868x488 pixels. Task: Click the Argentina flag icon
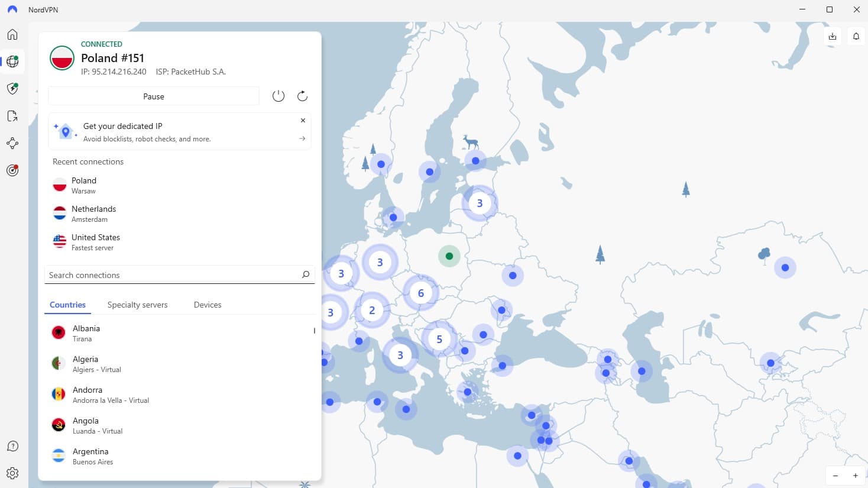[59, 455]
